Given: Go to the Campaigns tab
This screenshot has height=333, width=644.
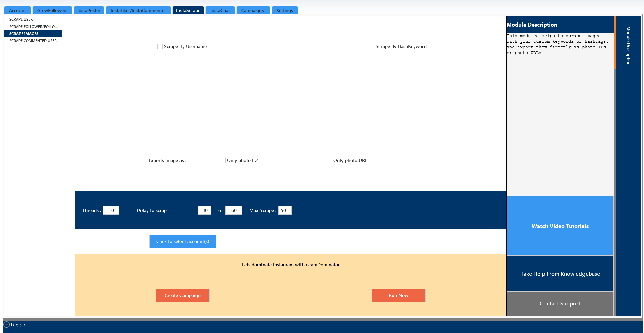Looking at the screenshot, I should pyautogui.click(x=252, y=10).
